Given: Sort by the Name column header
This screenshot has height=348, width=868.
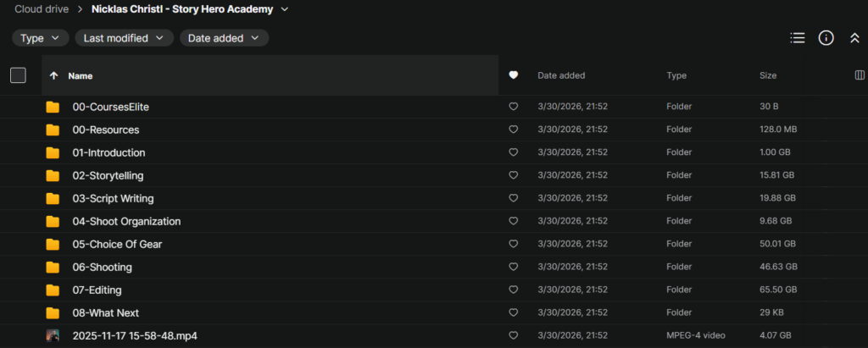Looking at the screenshot, I should tap(81, 75).
